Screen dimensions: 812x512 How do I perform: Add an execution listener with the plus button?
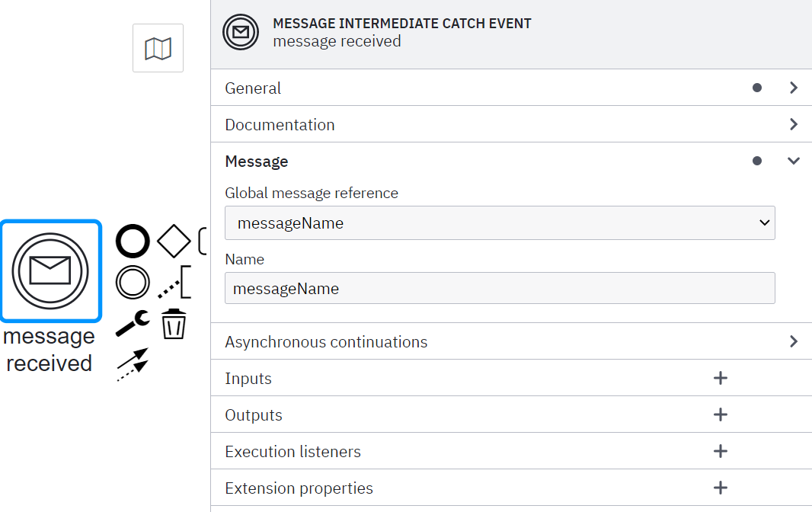click(720, 451)
